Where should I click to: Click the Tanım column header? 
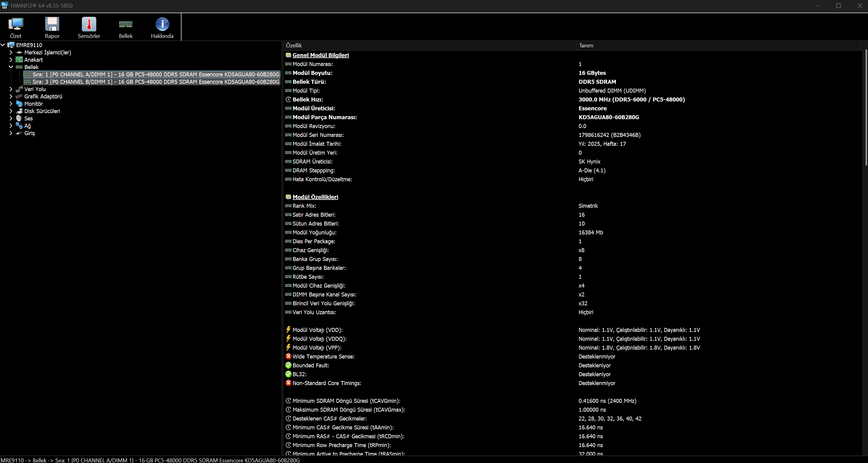click(x=718, y=46)
